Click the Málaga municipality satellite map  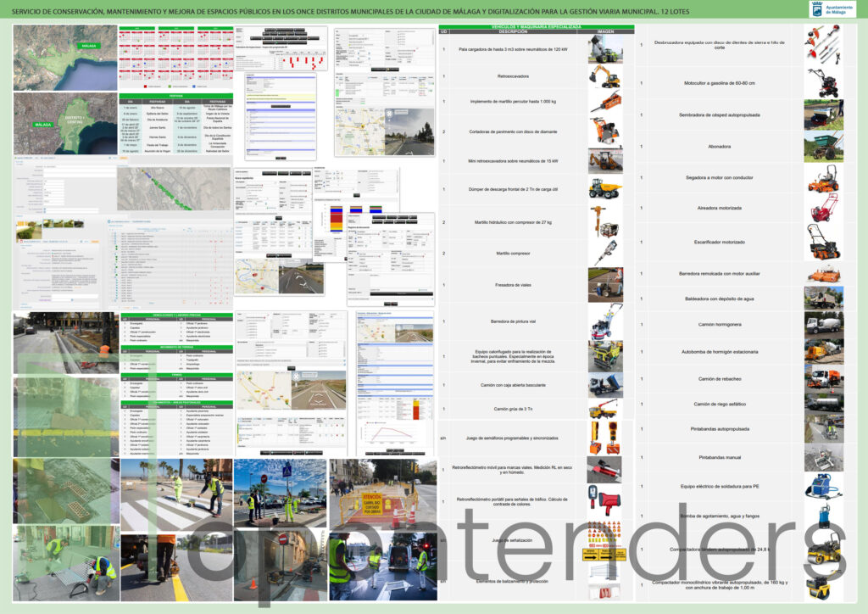65,58
